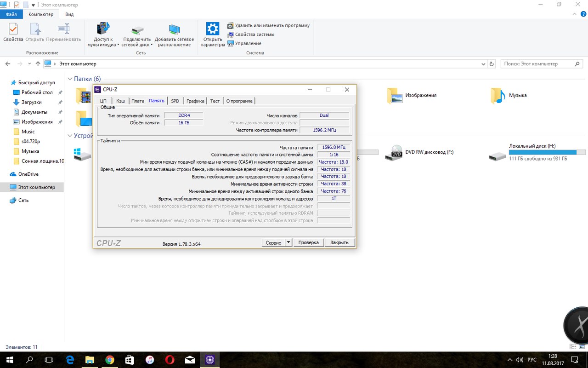Open the Windows Start menu
588x368 pixels.
click(9, 359)
